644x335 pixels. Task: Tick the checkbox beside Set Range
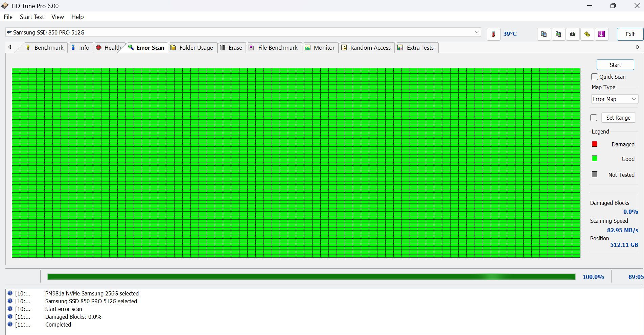pyautogui.click(x=594, y=118)
